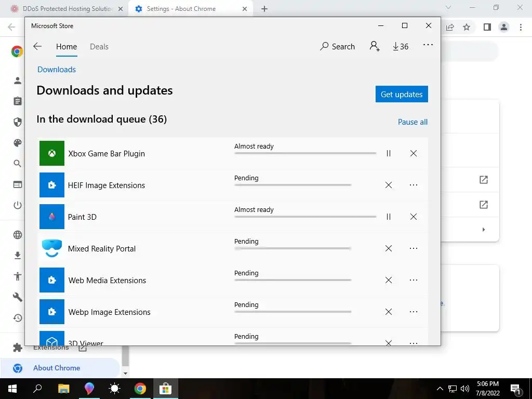Go back using Microsoft Store back arrow
Viewport: 532px width, 399px height.
coord(37,46)
